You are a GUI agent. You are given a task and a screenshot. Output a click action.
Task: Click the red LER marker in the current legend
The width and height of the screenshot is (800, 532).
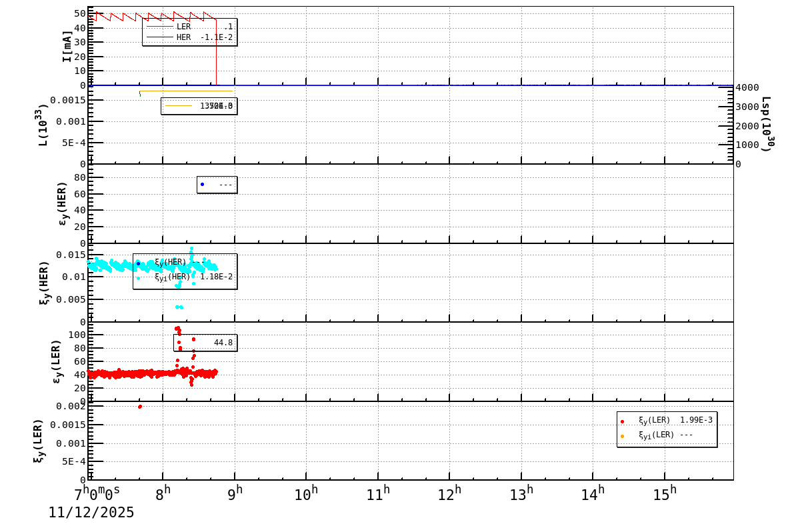click(x=160, y=26)
